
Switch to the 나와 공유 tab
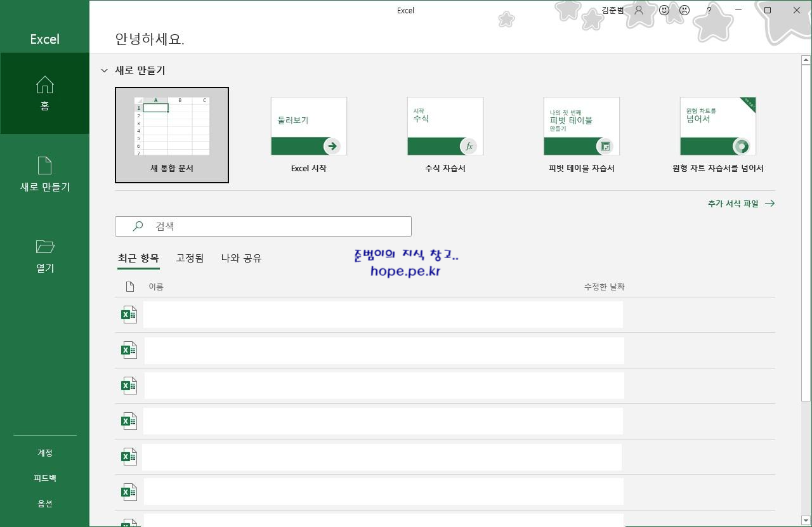(241, 258)
